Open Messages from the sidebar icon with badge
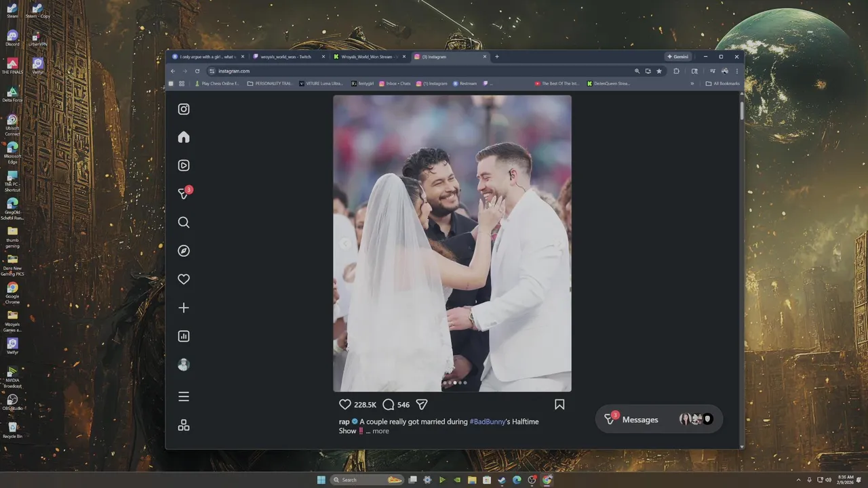Viewport: 868px width, 488px height. [x=184, y=193]
